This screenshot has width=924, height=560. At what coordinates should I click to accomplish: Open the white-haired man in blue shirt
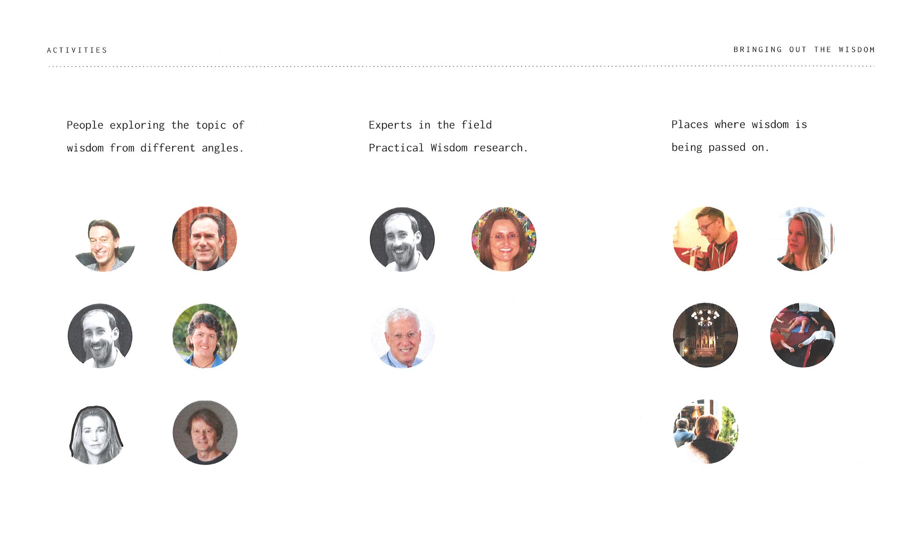[403, 337]
